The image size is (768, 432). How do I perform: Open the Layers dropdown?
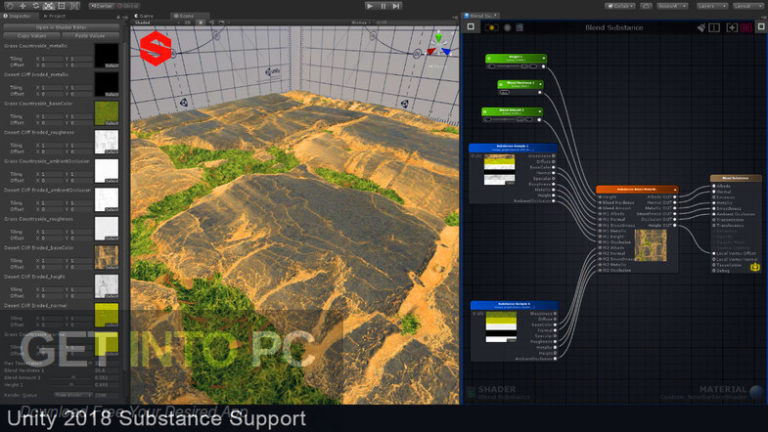click(712, 6)
